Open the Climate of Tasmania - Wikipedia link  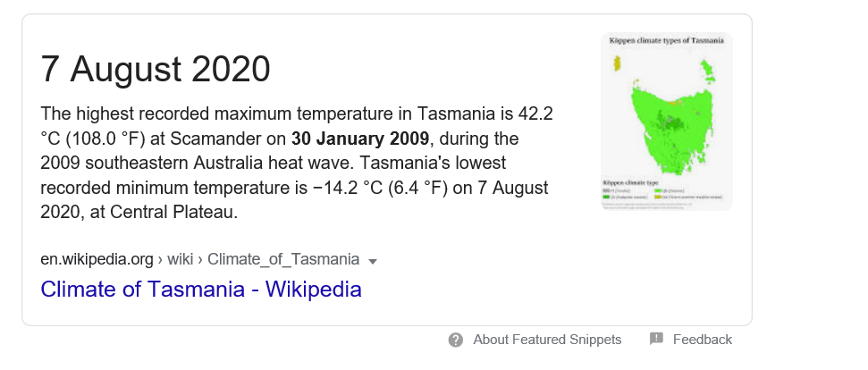pos(201,290)
